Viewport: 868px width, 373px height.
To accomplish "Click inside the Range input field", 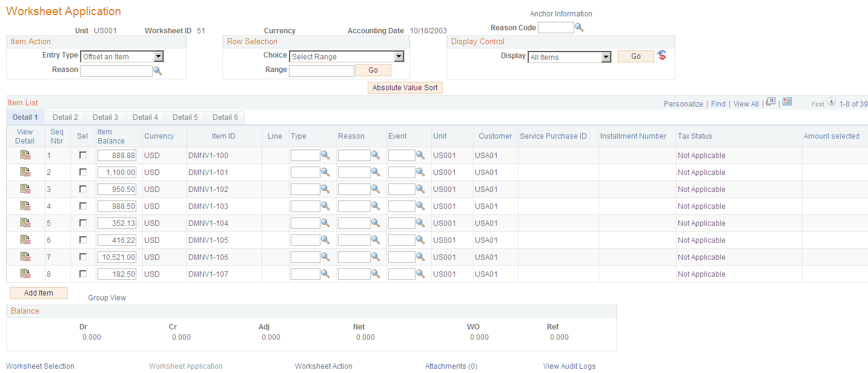I will tap(321, 70).
